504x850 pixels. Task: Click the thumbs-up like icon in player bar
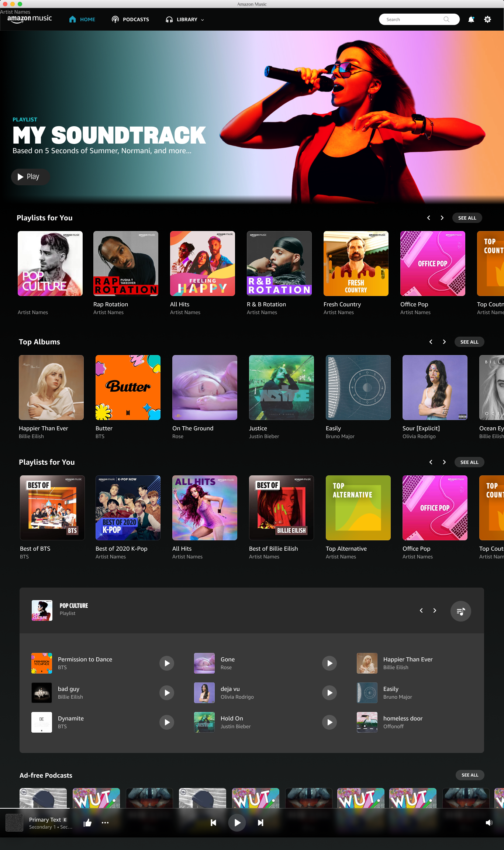pyautogui.click(x=87, y=823)
